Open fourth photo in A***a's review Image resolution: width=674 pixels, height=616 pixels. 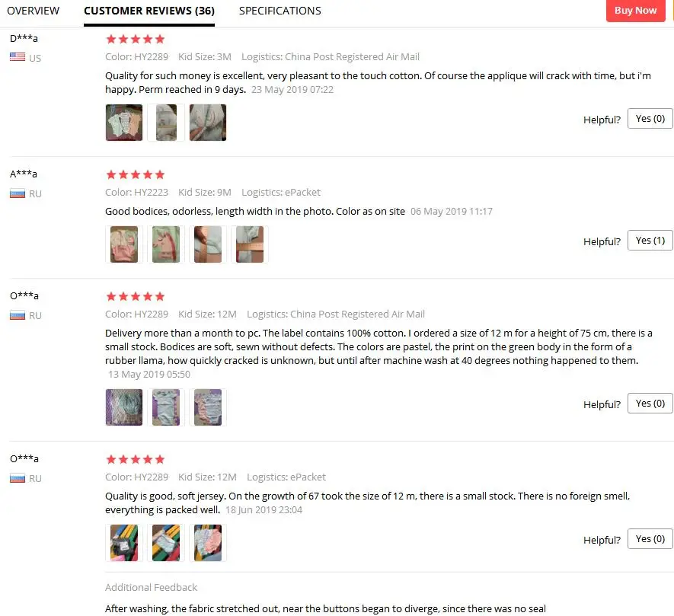pyautogui.click(x=250, y=244)
